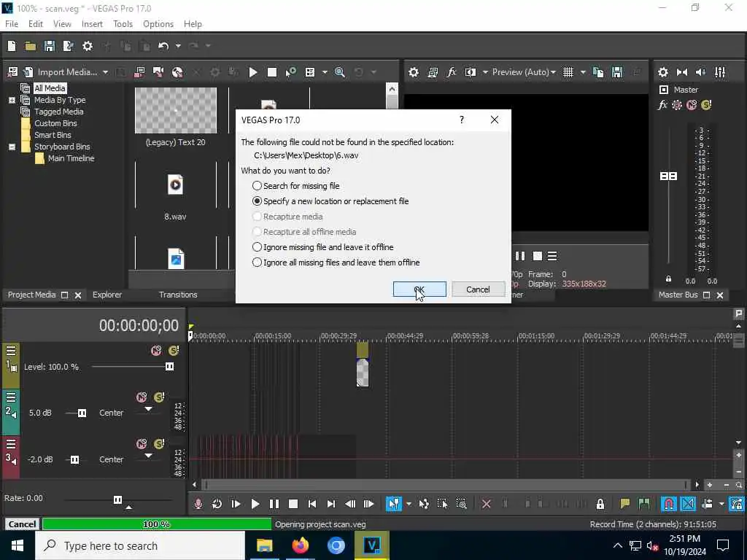Confirm dialog with OK button

click(x=419, y=289)
